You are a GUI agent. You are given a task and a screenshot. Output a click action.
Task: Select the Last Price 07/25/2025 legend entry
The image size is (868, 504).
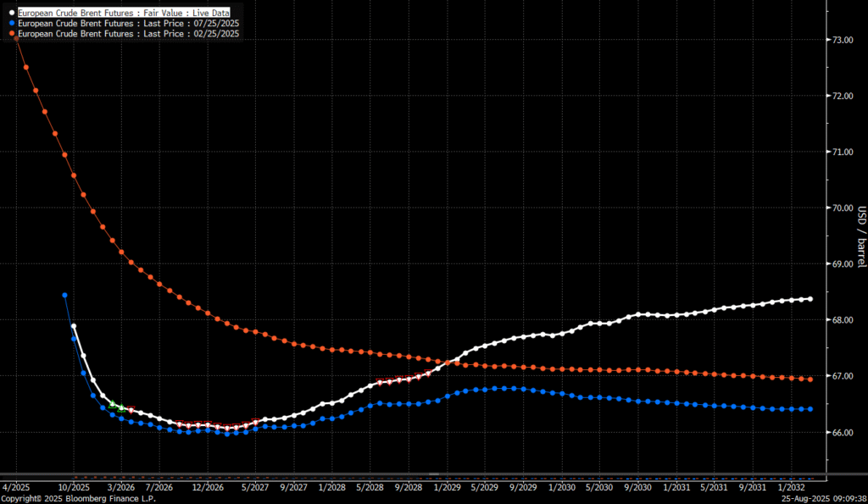coord(129,23)
